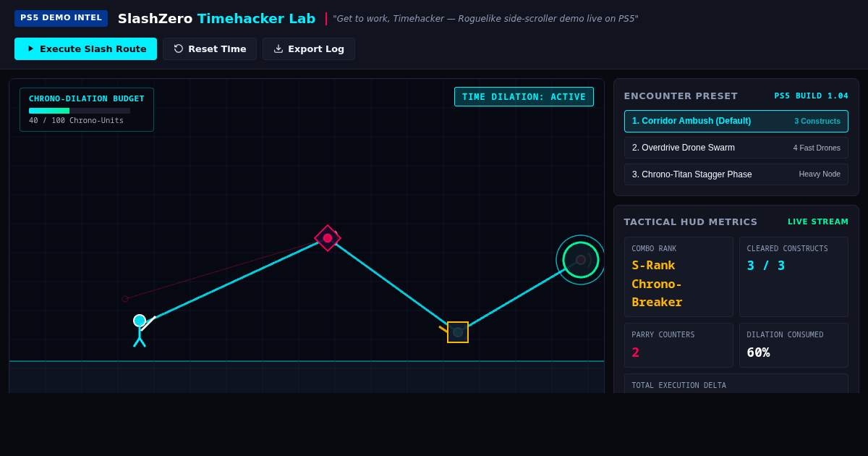Select the Chrono-Titan Stagger Phase preset
868x456 pixels.
tap(736, 174)
